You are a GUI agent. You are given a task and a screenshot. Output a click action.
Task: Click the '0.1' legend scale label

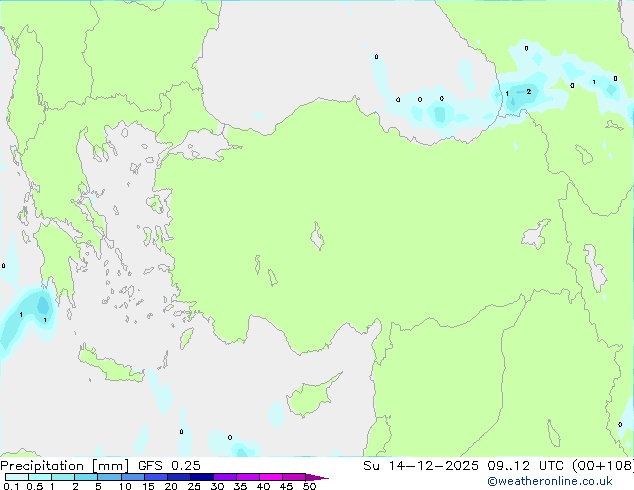[x=11, y=486]
